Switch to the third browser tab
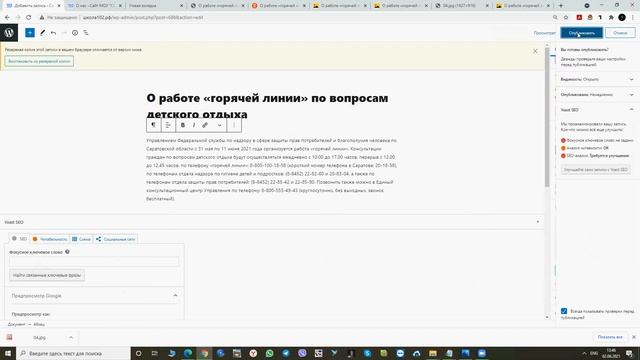 (x=156, y=6)
